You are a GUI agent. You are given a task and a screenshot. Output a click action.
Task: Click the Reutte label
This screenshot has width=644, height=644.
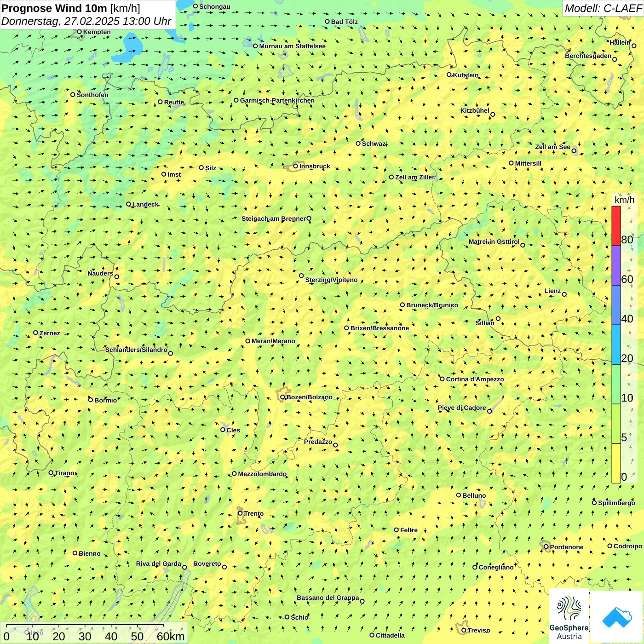[x=174, y=102]
